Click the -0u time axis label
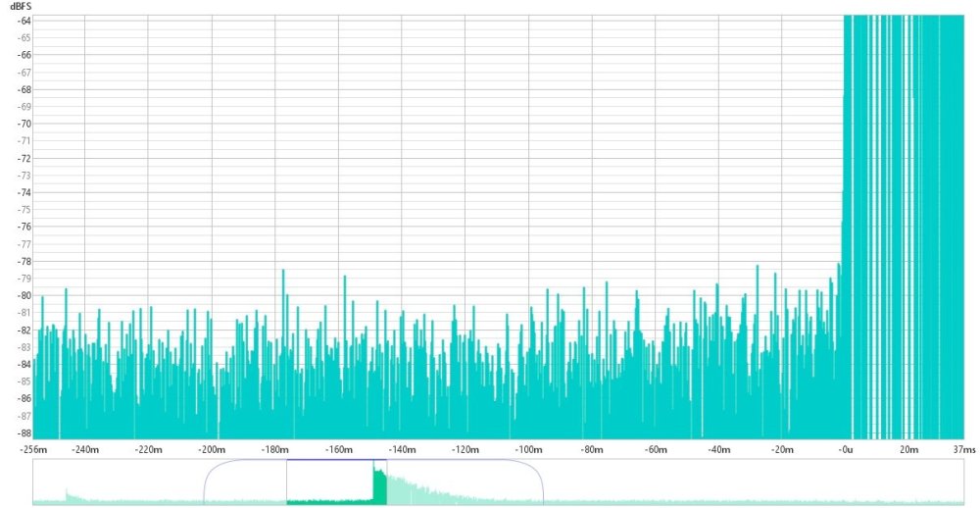Screen dimensions: 980x508 pos(846,450)
